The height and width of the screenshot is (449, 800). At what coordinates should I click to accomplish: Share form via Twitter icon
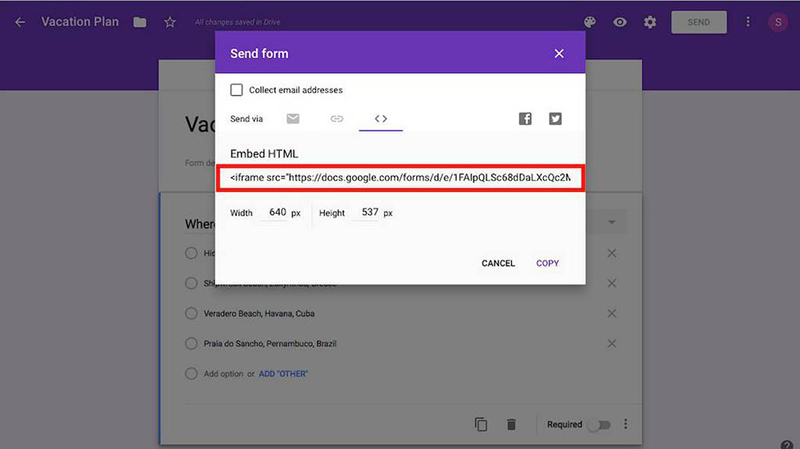[555, 119]
